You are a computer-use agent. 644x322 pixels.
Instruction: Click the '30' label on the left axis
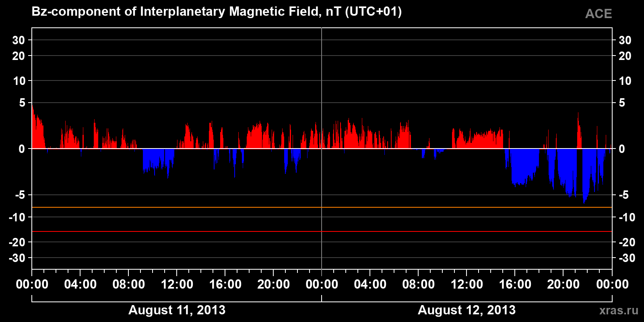[19, 40]
